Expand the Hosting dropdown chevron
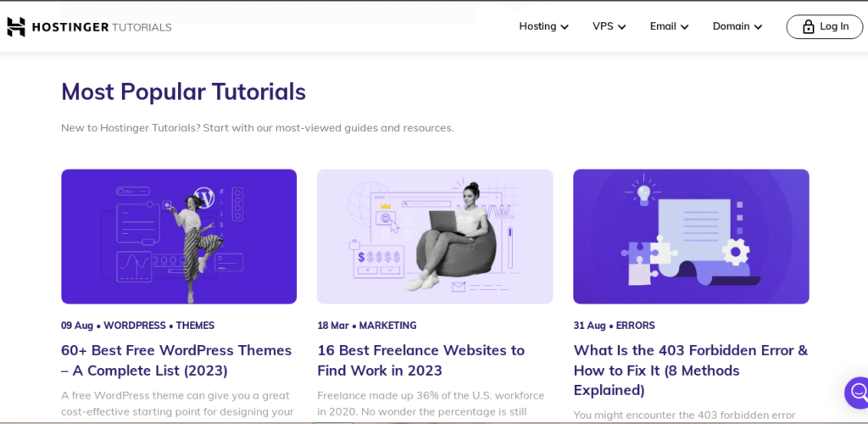 click(565, 27)
